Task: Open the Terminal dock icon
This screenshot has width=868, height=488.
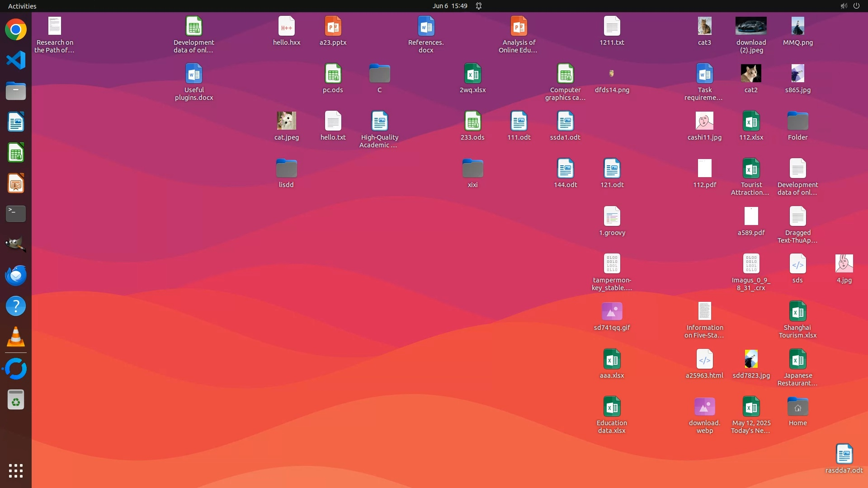Action: point(16,214)
